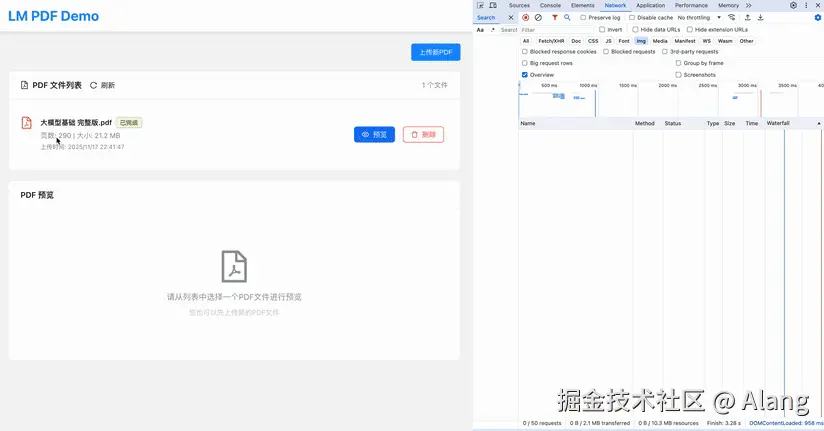This screenshot has width=824, height=431.
Task: Click 预览 preview button for the PDF
Action: coord(374,135)
